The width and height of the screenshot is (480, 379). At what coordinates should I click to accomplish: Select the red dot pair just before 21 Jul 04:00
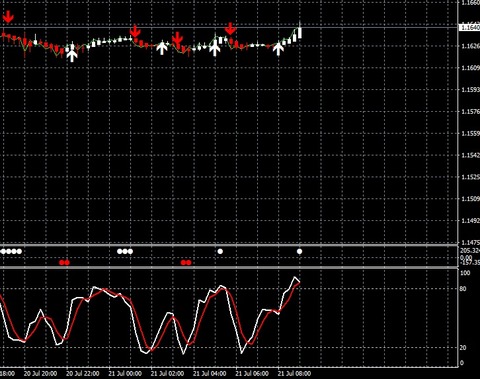click(x=186, y=263)
